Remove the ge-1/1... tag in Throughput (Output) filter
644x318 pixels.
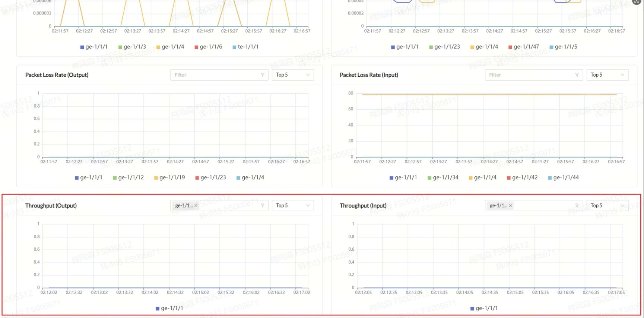196,206
